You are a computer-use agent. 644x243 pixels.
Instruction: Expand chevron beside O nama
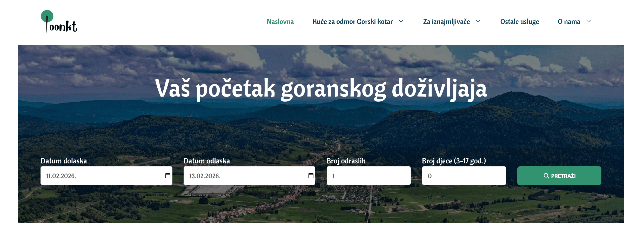click(x=589, y=21)
